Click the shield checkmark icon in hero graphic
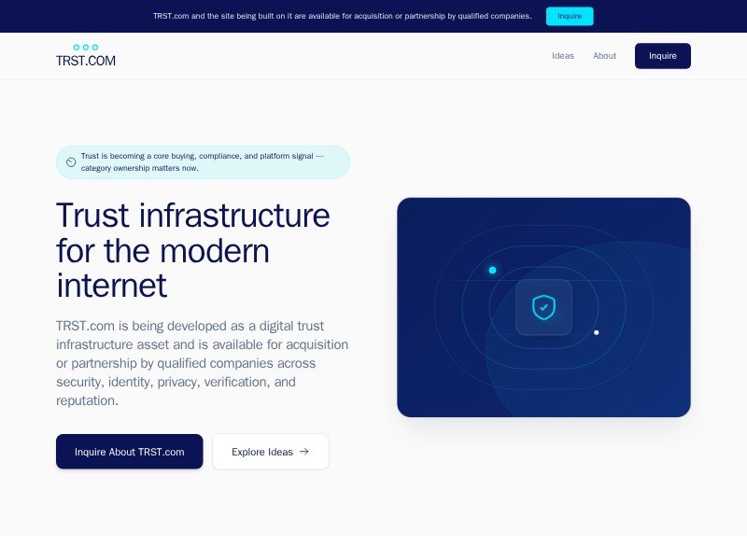This screenshot has width=747, height=560. point(543,307)
